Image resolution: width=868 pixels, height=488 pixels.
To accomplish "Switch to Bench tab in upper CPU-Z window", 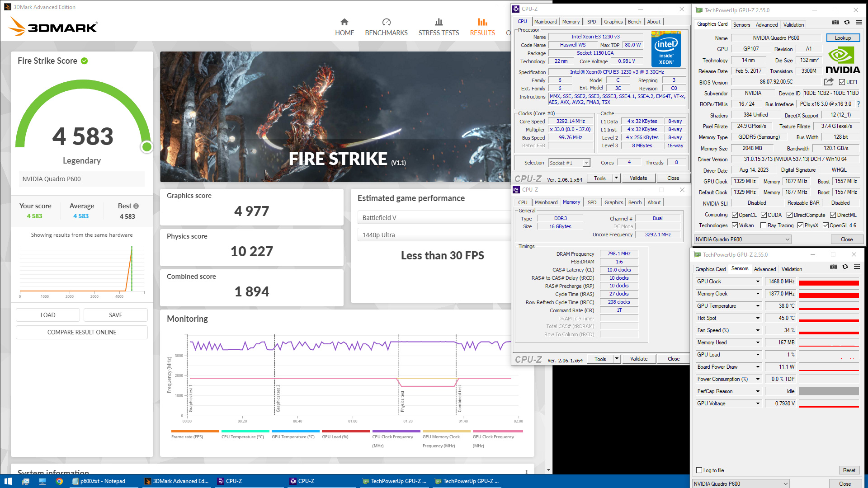I will point(634,22).
